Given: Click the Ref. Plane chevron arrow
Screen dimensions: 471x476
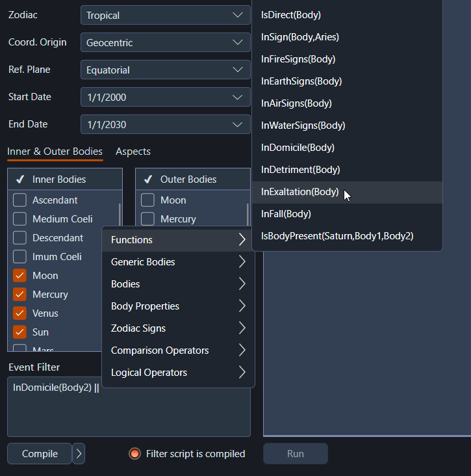Looking at the screenshot, I should [x=238, y=70].
